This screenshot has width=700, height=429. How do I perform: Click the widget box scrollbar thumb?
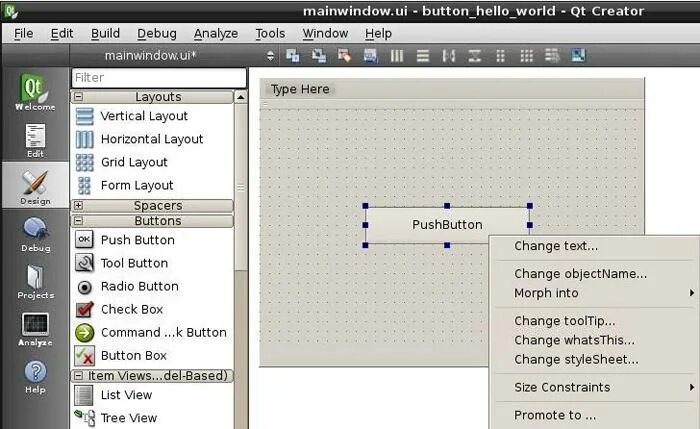[x=241, y=187]
